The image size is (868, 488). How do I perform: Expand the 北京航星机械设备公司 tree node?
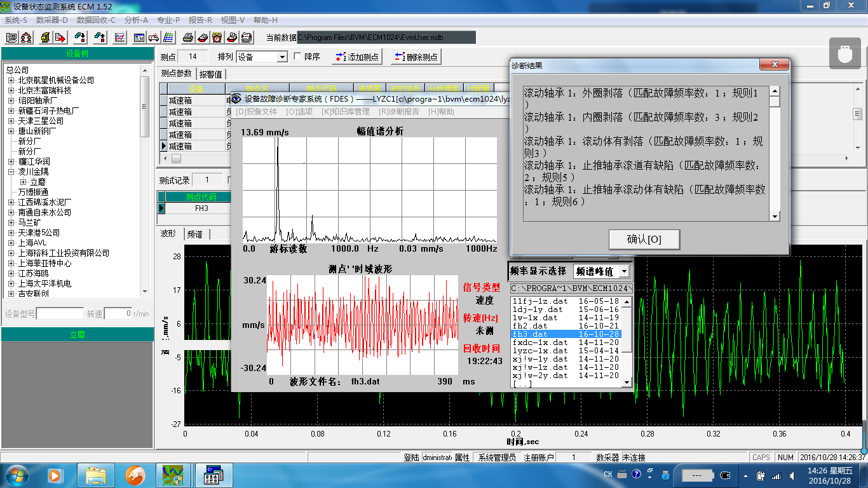(11, 80)
